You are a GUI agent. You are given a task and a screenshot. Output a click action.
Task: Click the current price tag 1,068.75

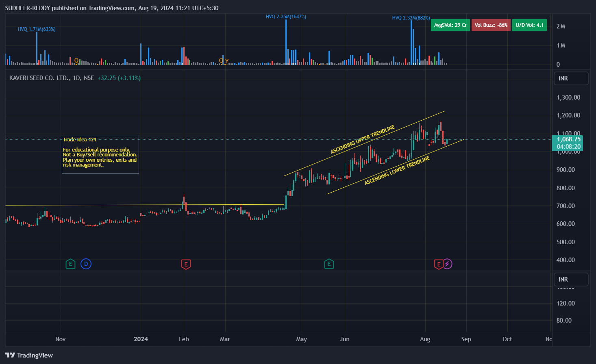[x=568, y=143]
